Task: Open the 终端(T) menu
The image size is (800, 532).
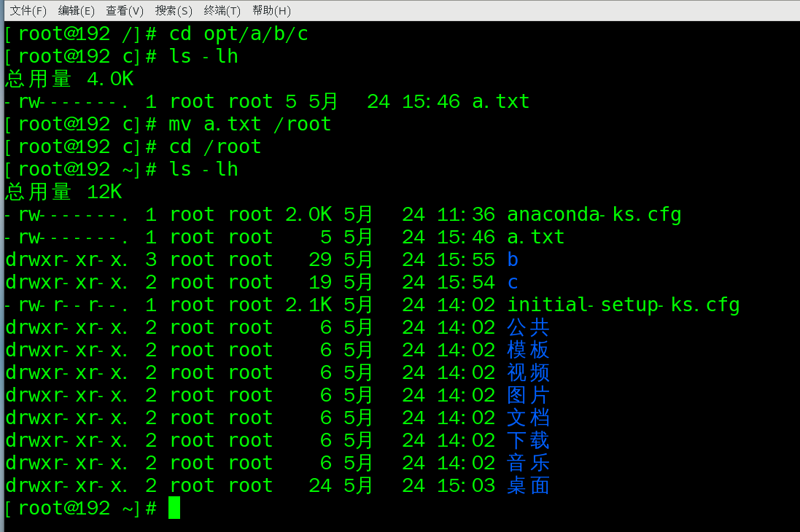Action: [x=222, y=10]
